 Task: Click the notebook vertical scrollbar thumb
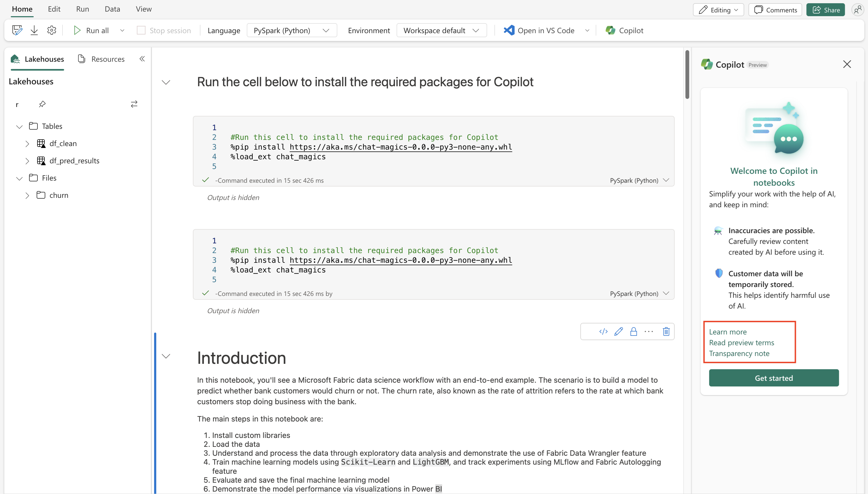click(x=687, y=75)
